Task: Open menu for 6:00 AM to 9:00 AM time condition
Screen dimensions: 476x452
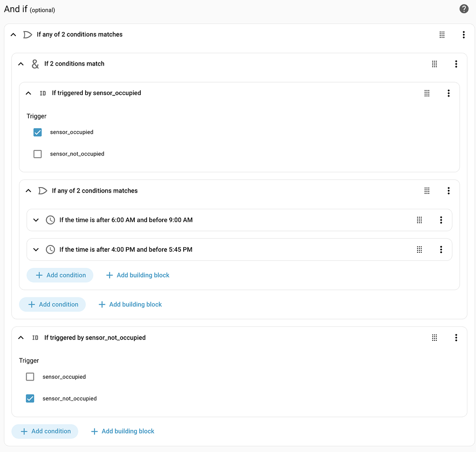Action: [x=441, y=220]
